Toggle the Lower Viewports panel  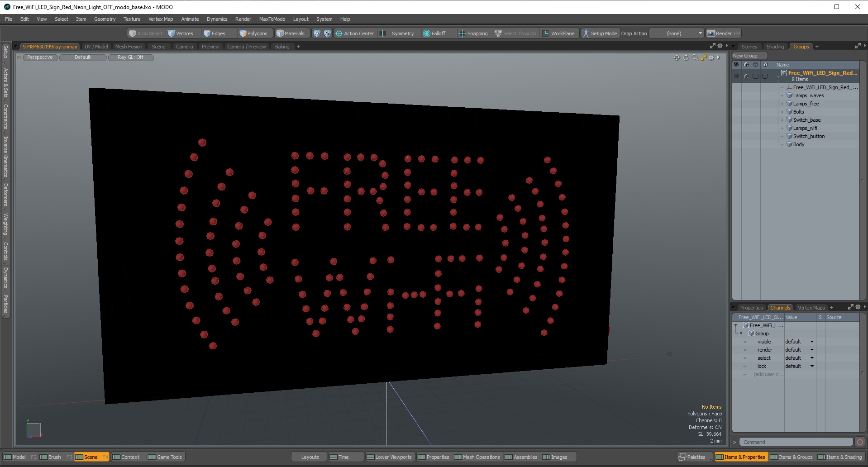click(389, 457)
